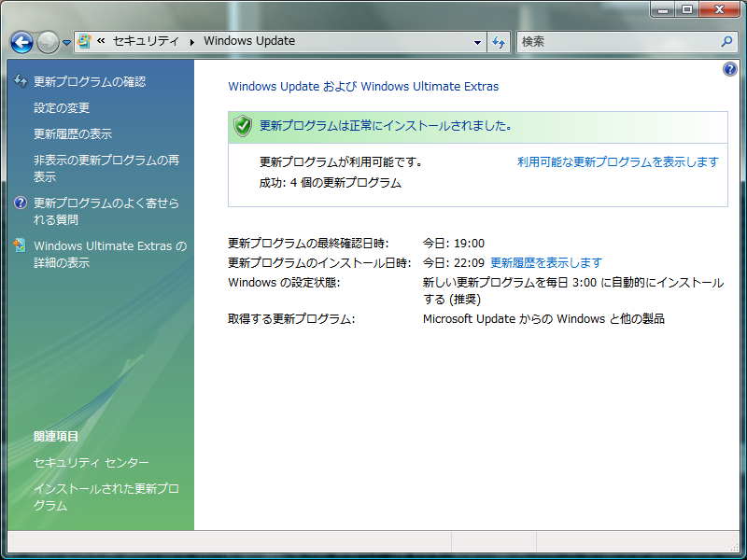
Task: Click the 更新プログラムの確認 icon
Action: click(21, 81)
